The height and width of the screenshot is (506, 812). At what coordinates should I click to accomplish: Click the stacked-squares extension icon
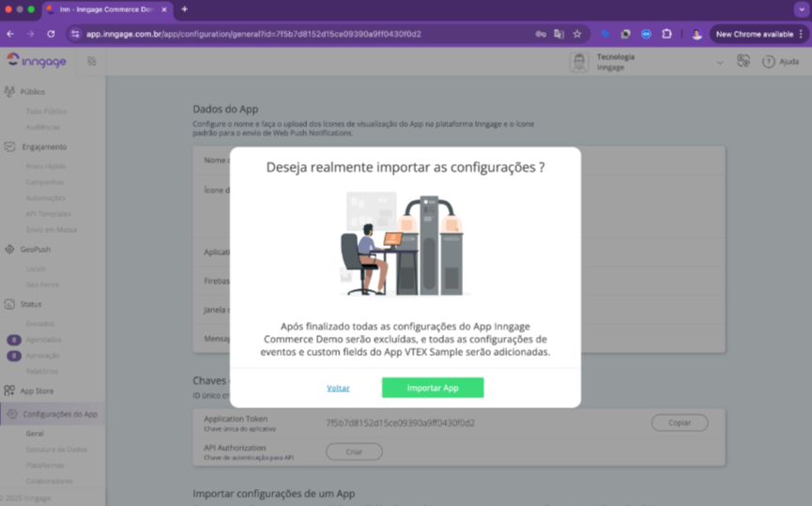click(625, 34)
